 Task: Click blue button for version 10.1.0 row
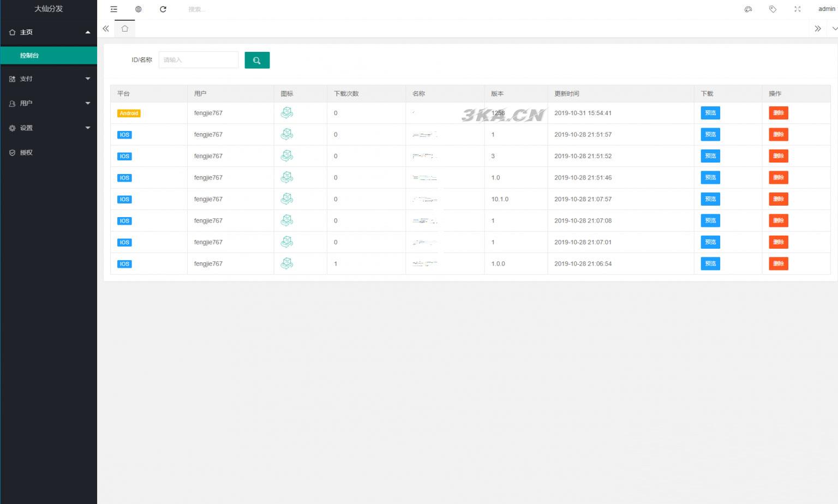coord(710,199)
